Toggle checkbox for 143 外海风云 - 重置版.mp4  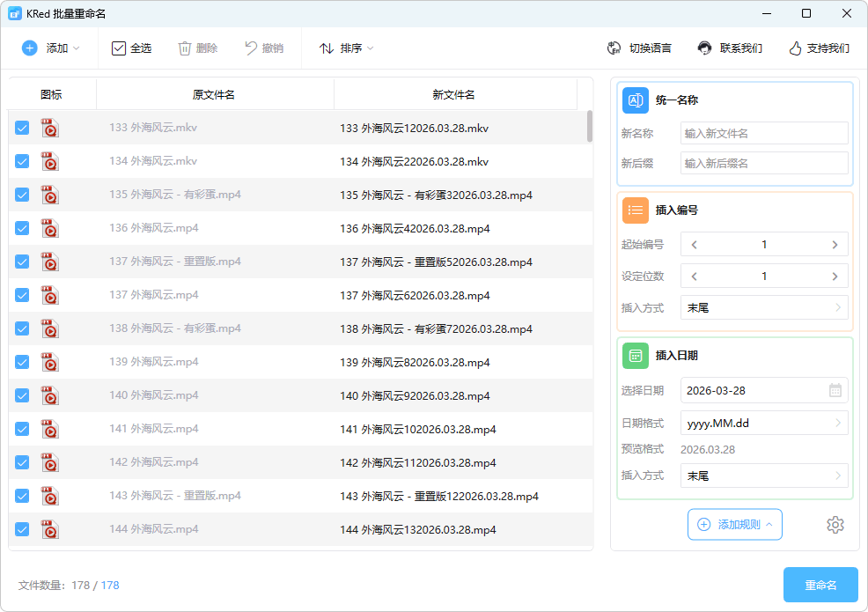click(22, 497)
